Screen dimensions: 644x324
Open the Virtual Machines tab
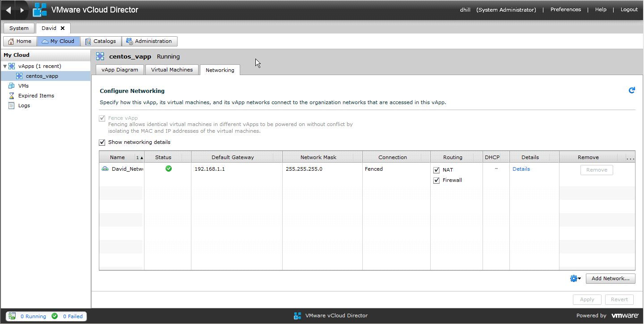click(172, 70)
